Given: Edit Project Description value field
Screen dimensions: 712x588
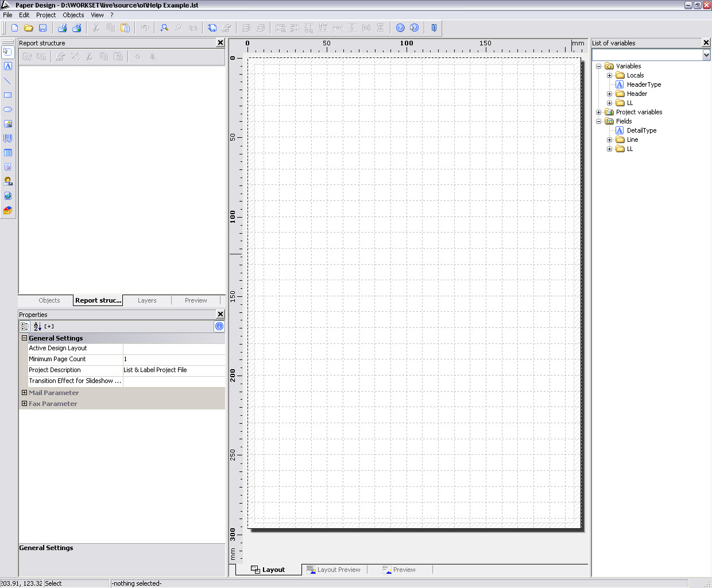Looking at the screenshot, I should pos(174,370).
